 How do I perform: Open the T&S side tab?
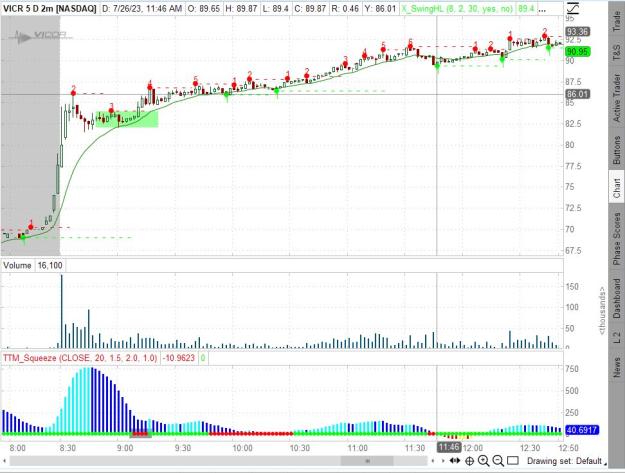coord(616,52)
